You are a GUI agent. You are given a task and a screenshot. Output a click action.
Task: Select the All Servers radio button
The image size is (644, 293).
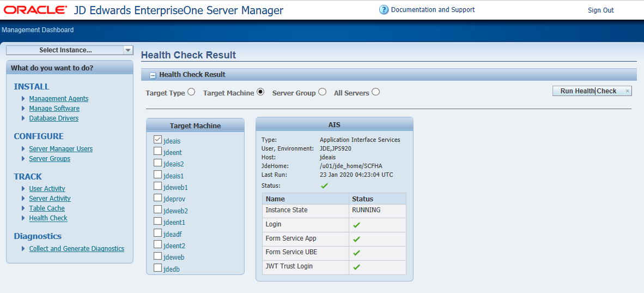pyautogui.click(x=375, y=92)
